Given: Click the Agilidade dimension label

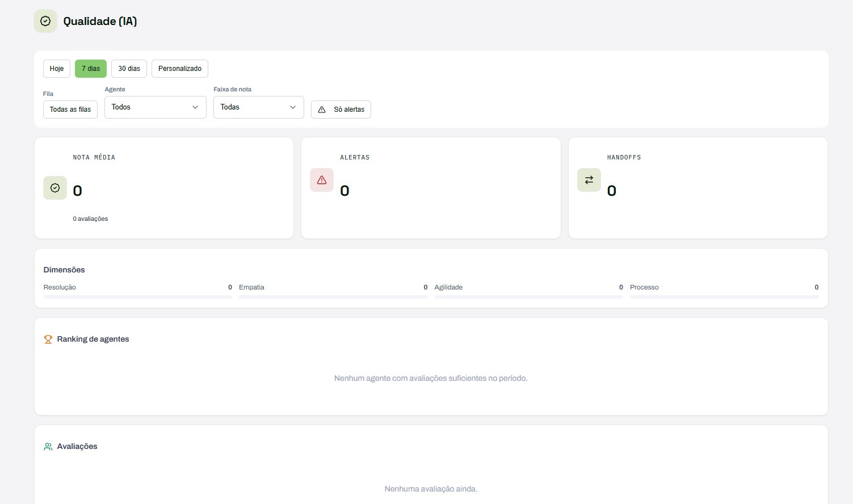Looking at the screenshot, I should point(448,288).
